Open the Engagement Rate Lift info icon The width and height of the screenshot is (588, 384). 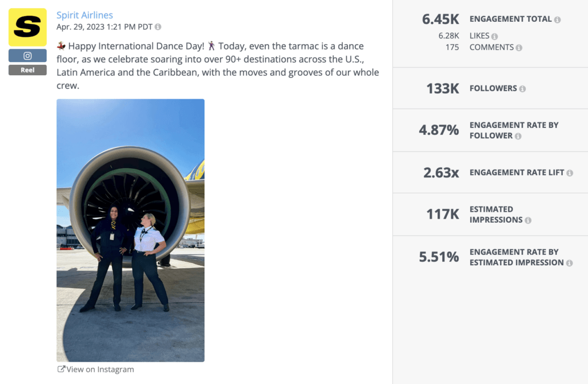570,173
